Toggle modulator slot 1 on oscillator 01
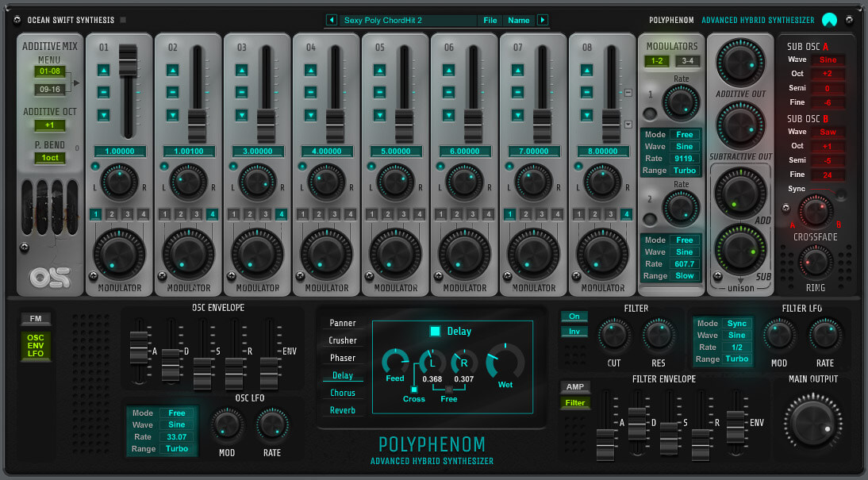Viewport: 868px width, 480px height. point(96,213)
